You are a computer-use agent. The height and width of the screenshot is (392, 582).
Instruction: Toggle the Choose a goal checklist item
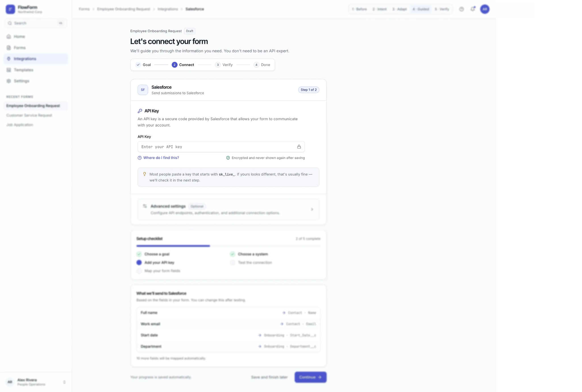click(153, 254)
